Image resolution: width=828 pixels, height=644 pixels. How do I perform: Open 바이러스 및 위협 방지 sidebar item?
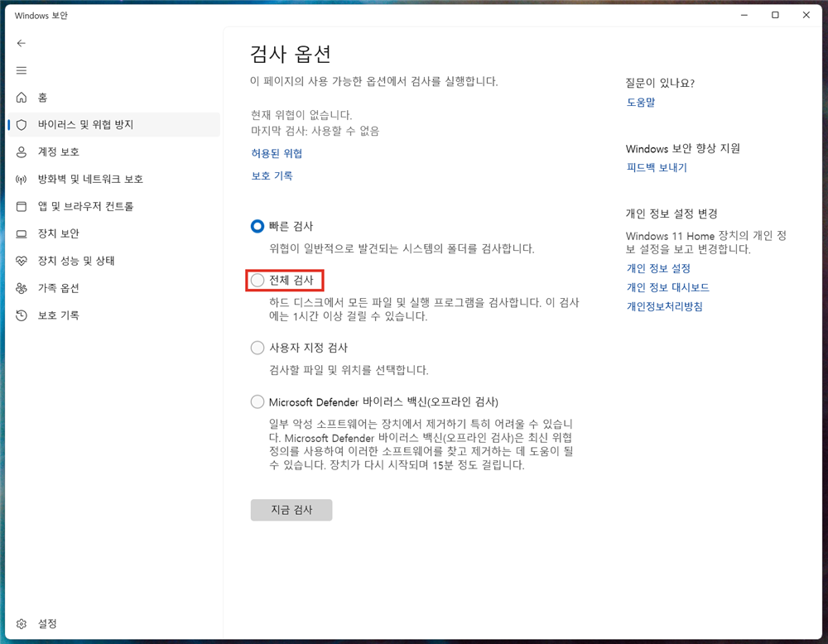(x=114, y=124)
